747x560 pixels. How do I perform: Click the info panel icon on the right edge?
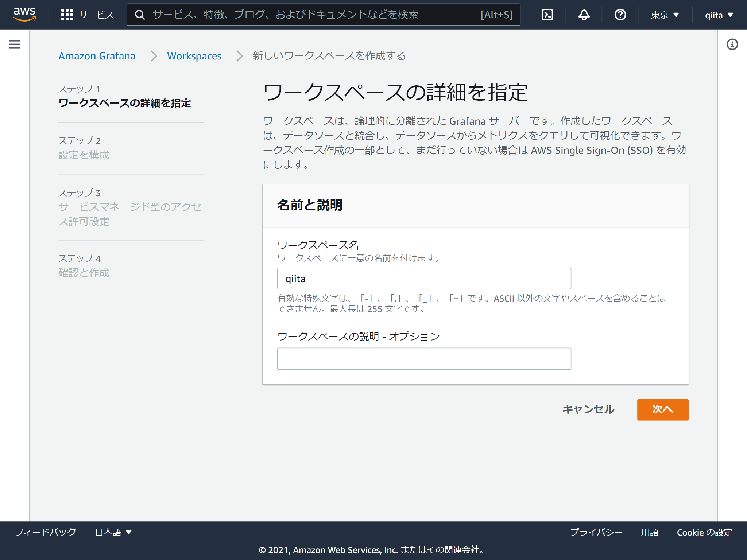(x=732, y=44)
